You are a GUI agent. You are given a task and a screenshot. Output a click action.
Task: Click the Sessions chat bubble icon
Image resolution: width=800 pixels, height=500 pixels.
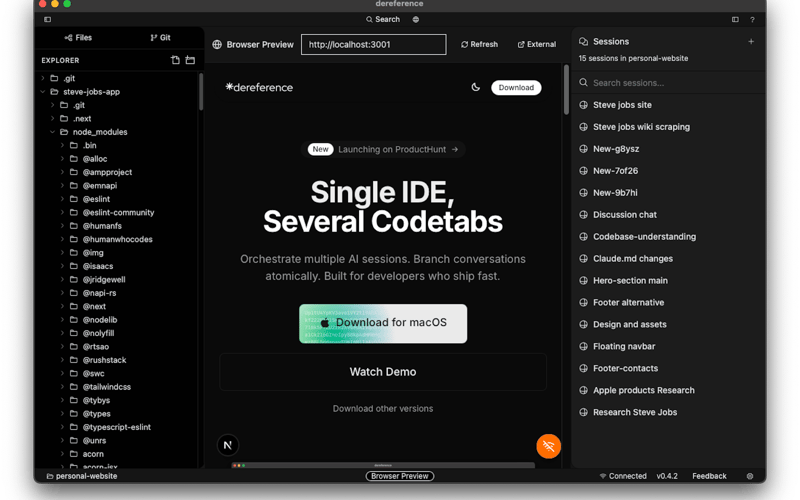[x=583, y=41]
